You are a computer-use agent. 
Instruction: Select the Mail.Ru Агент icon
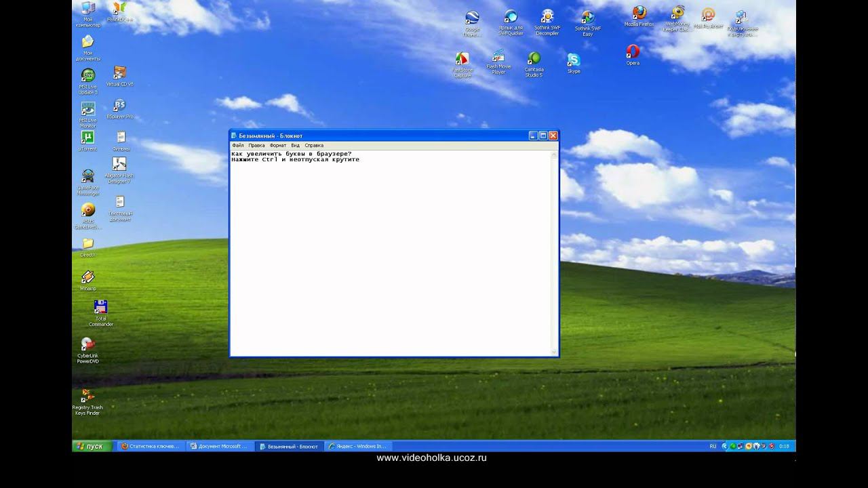click(x=708, y=18)
